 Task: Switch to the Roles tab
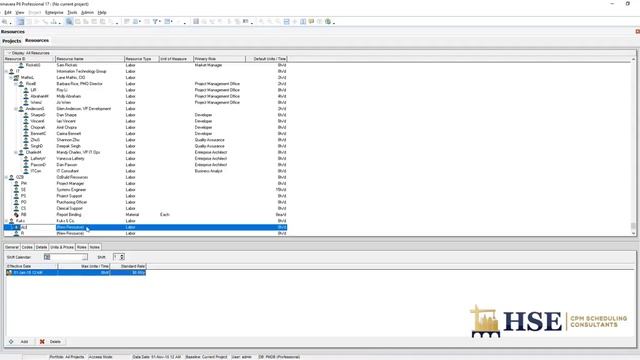click(82, 247)
